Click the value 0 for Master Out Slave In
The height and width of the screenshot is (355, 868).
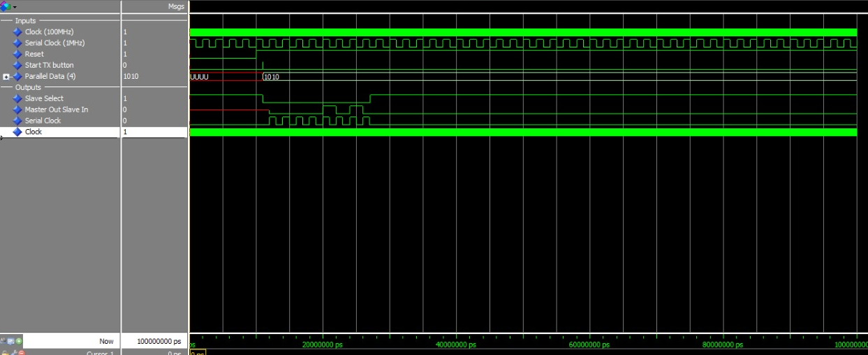[x=125, y=109]
